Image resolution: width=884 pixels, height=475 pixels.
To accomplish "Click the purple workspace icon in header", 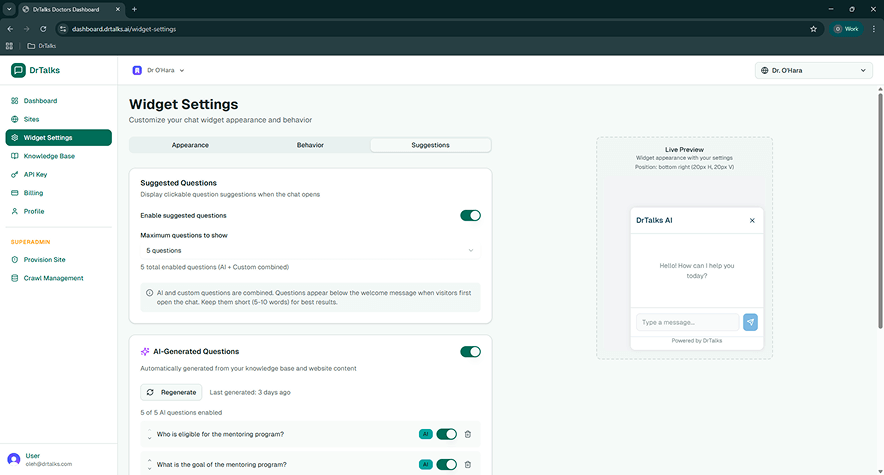I will (x=137, y=70).
